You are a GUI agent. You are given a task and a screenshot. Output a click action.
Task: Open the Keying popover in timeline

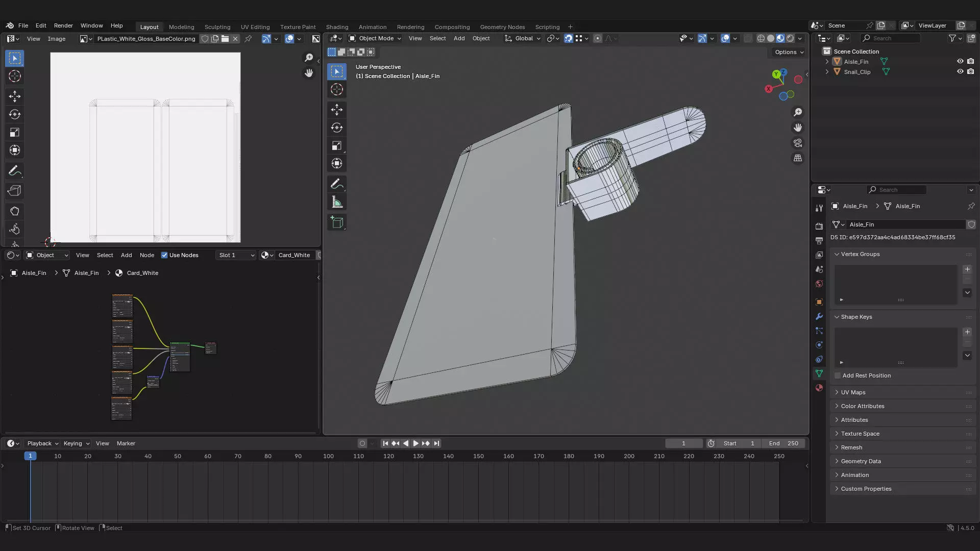76,443
